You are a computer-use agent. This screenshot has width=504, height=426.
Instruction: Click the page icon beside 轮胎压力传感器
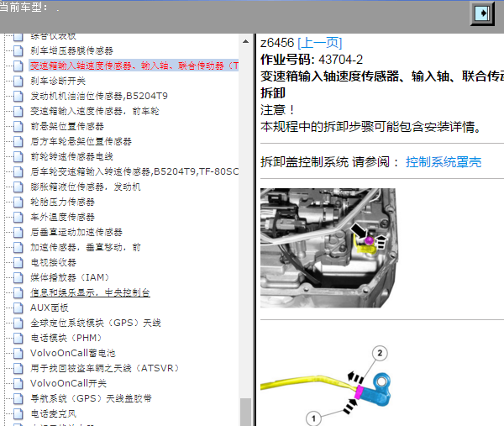18,202
